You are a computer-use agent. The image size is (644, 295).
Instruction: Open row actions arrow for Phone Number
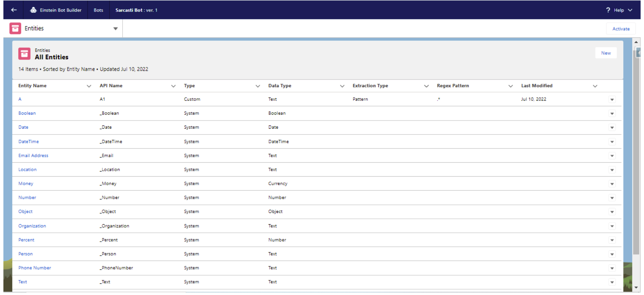pyautogui.click(x=612, y=268)
